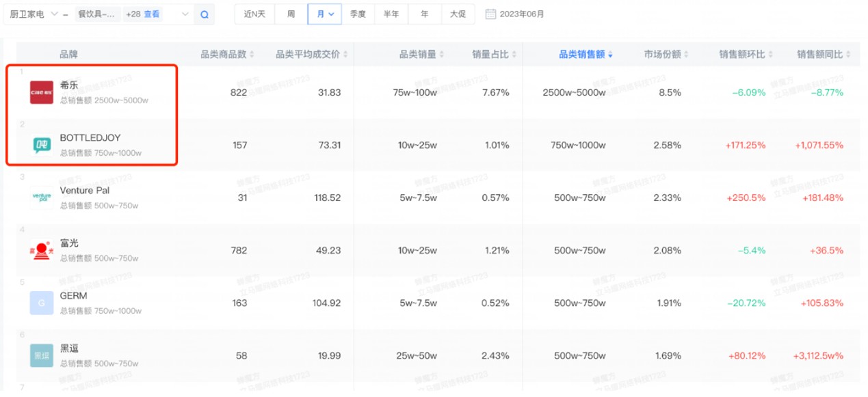Click 黑逗's 25w~50w sales volume cell
This screenshot has height=397, width=868.
(417, 356)
